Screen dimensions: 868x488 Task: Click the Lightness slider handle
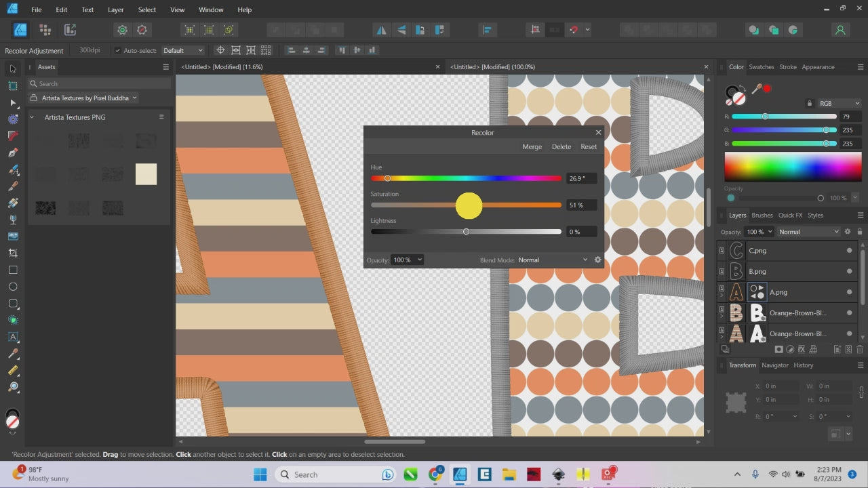[x=466, y=232]
